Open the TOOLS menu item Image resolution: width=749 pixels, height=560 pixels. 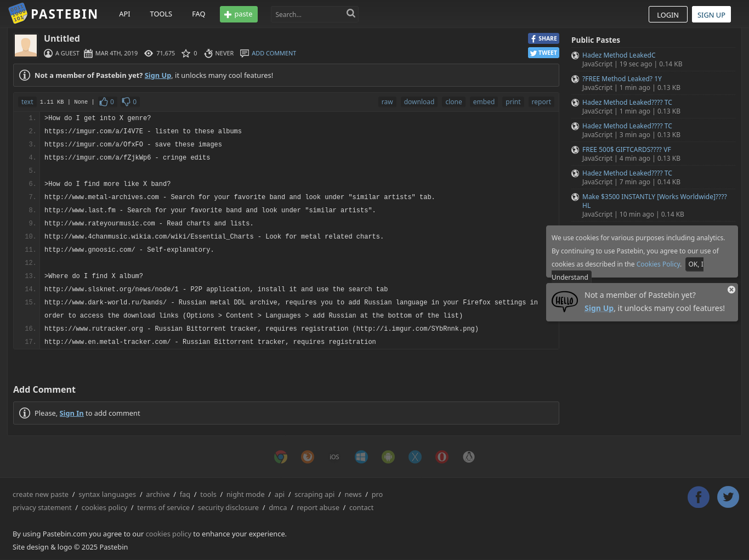click(x=161, y=14)
